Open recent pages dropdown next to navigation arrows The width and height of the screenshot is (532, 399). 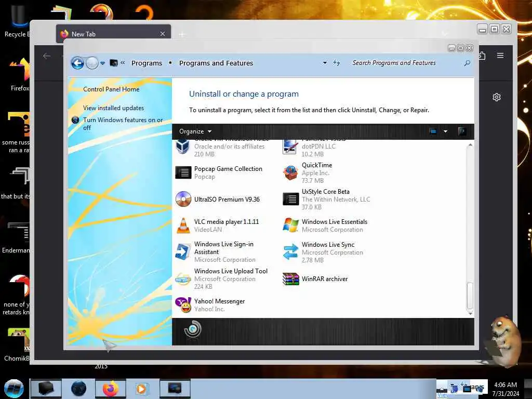click(102, 63)
